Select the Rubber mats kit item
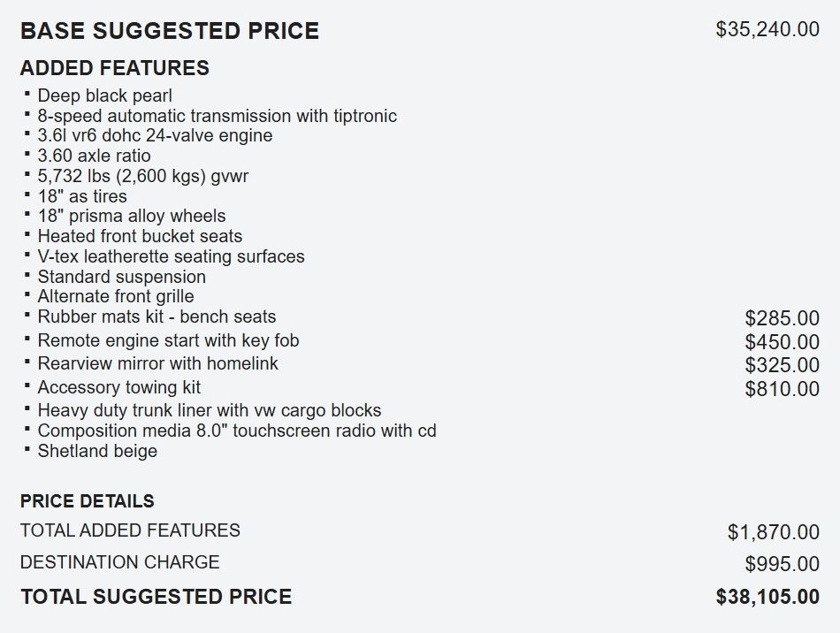Image resolution: width=840 pixels, height=633 pixels. pyautogui.click(x=157, y=316)
